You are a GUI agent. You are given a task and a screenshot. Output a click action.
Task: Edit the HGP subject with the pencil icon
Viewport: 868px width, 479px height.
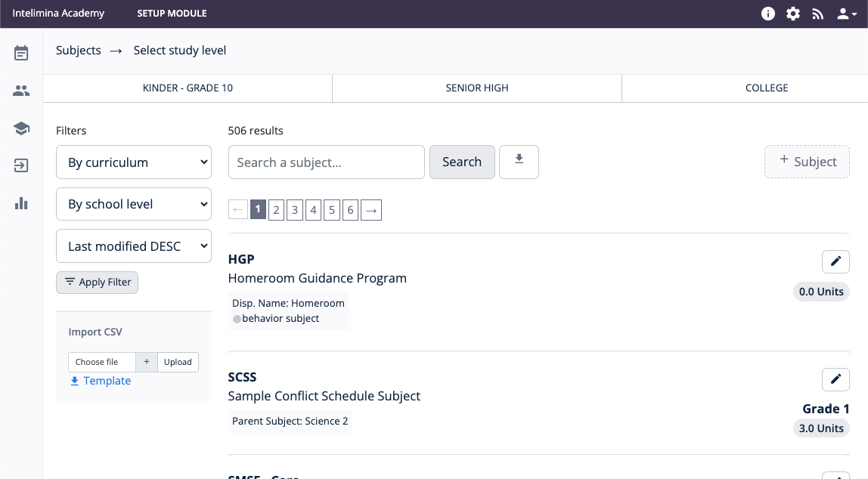click(x=835, y=261)
